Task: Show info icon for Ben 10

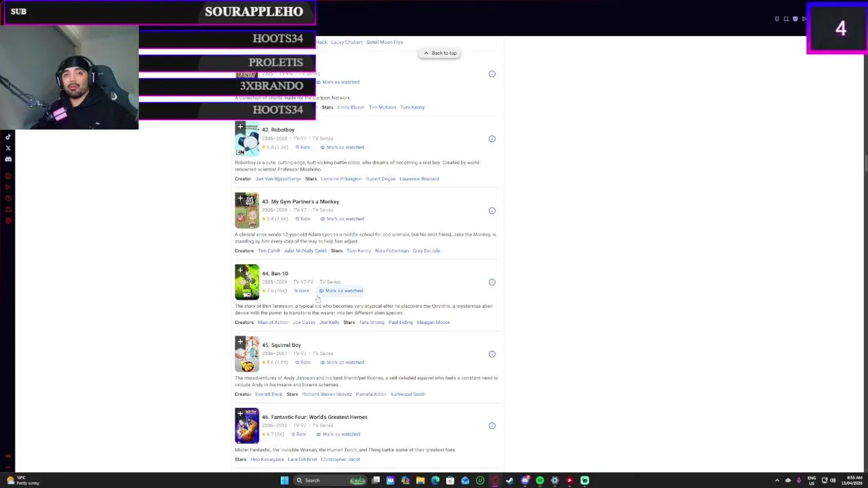Action: point(492,282)
